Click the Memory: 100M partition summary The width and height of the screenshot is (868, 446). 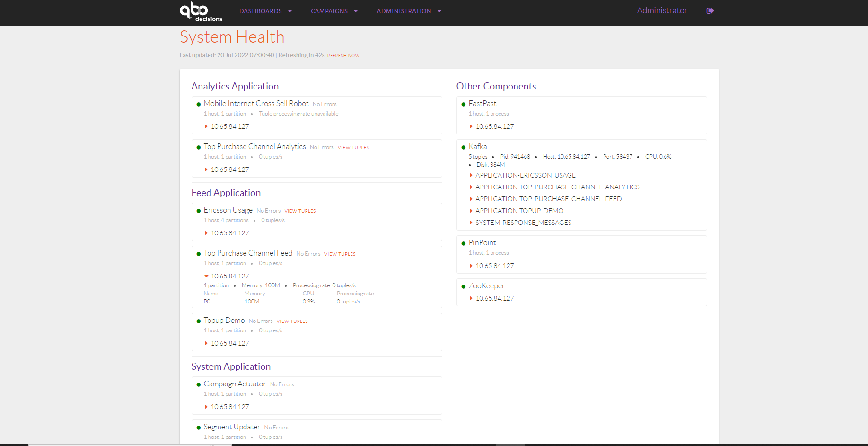tap(261, 285)
